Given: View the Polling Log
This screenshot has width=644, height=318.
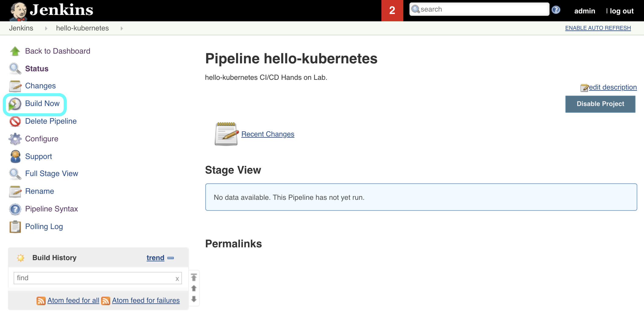Looking at the screenshot, I should 44,227.
